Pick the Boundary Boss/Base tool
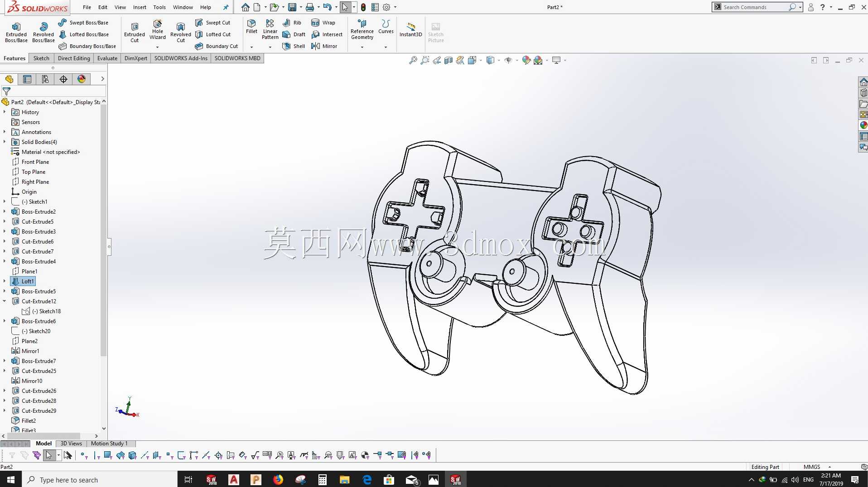This screenshot has width=868, height=487. (87, 46)
